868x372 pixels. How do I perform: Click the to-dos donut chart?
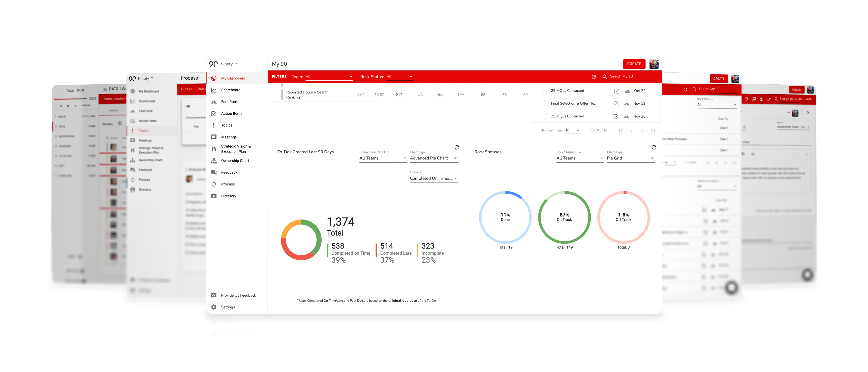[301, 240]
